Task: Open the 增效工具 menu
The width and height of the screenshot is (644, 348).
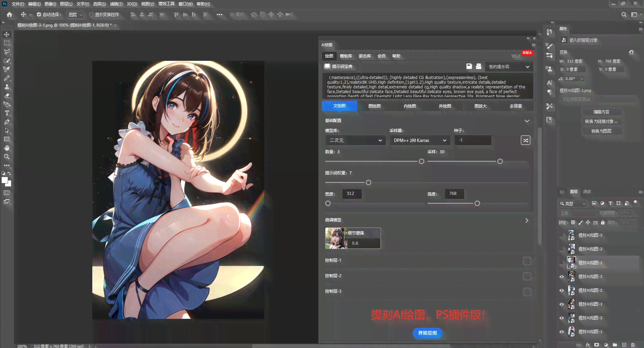Action: [166, 4]
